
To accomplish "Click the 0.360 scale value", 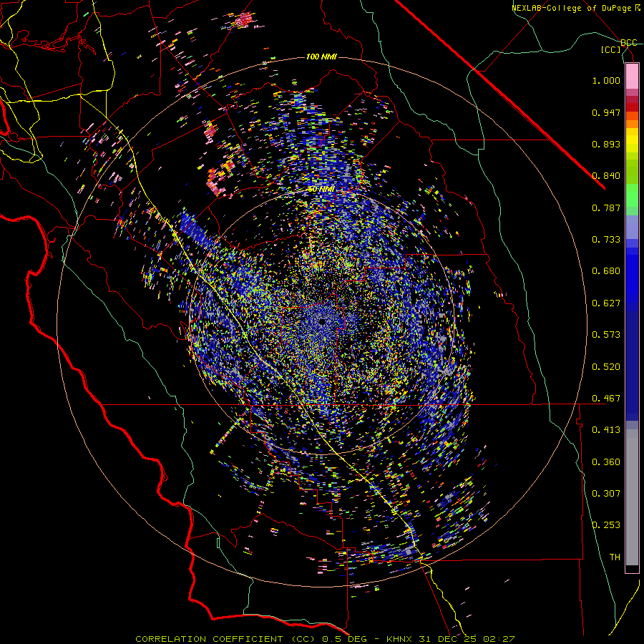I will (606, 462).
